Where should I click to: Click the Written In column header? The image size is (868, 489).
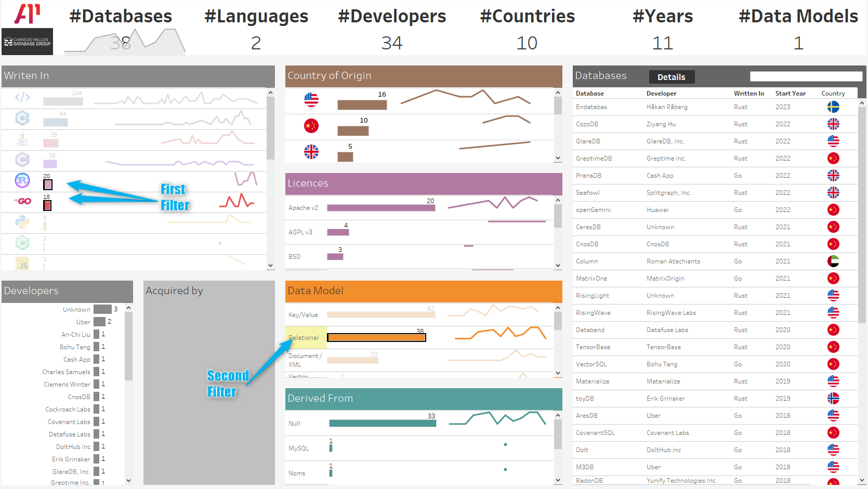pos(749,94)
